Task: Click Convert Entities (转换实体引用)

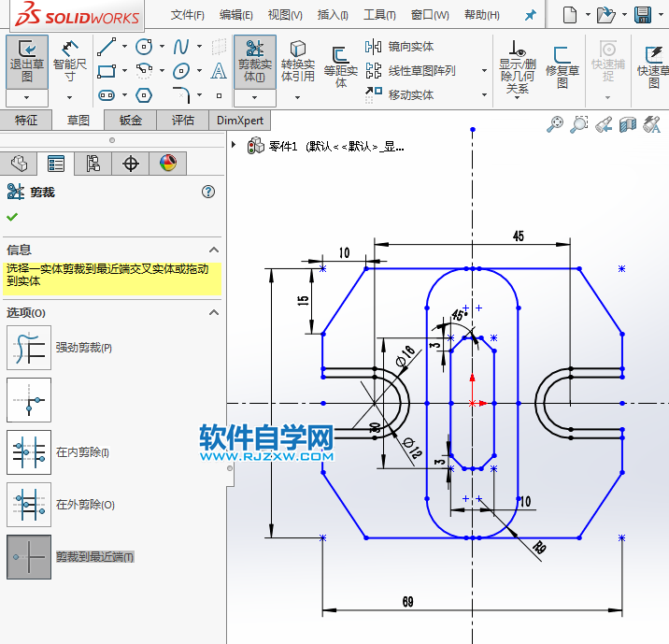Action: coord(298,62)
